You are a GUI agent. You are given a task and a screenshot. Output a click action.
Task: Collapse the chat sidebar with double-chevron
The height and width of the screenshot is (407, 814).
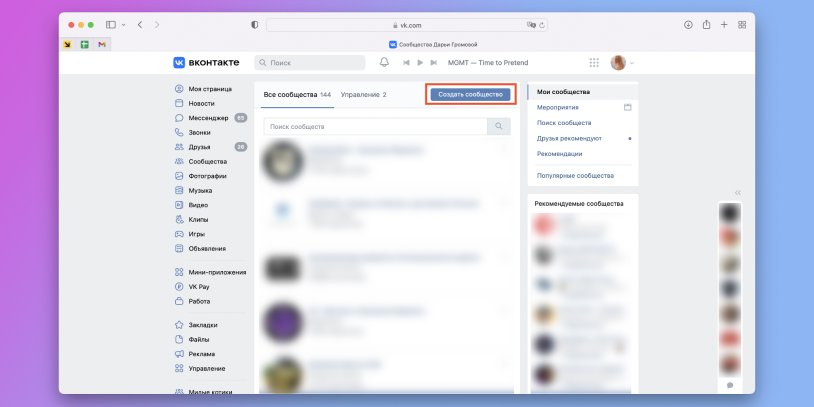[737, 193]
